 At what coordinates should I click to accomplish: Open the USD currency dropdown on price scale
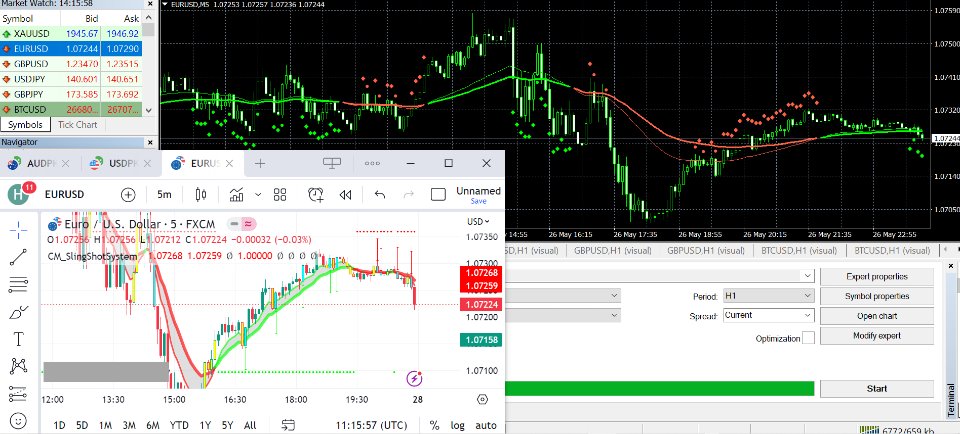click(479, 222)
